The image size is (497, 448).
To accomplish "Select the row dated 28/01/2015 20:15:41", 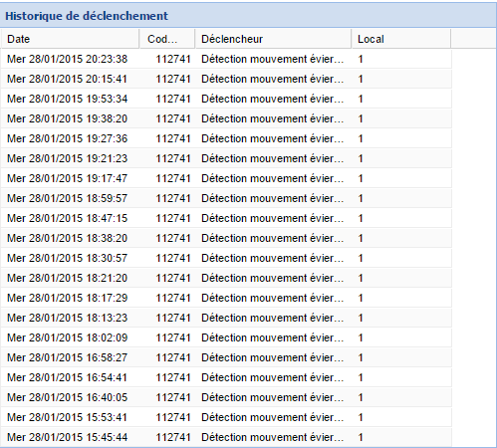I will [226, 79].
